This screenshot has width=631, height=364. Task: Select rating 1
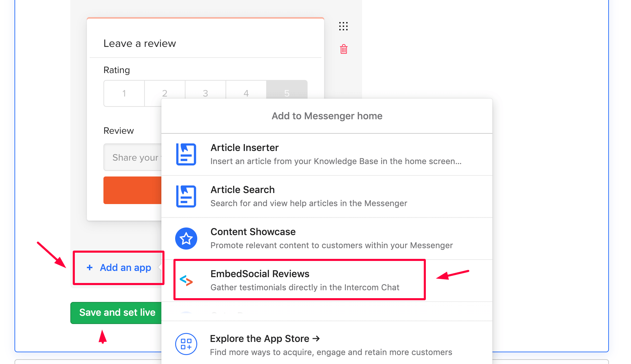point(124,93)
